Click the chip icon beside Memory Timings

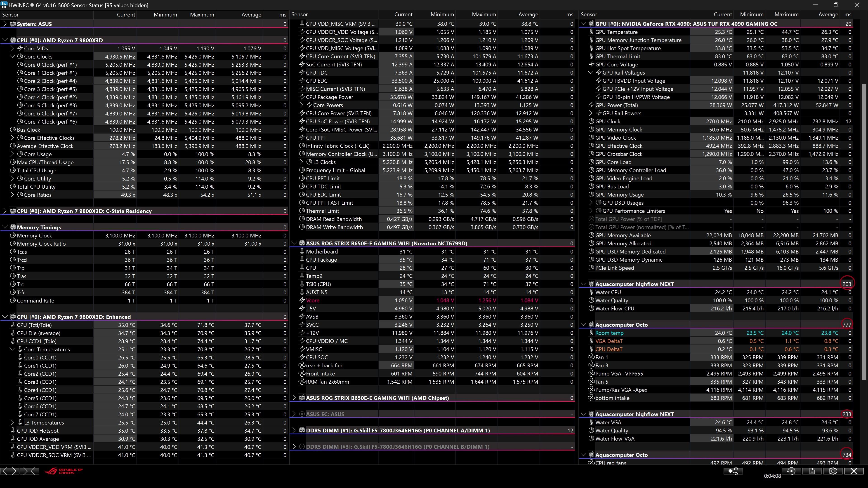13,227
